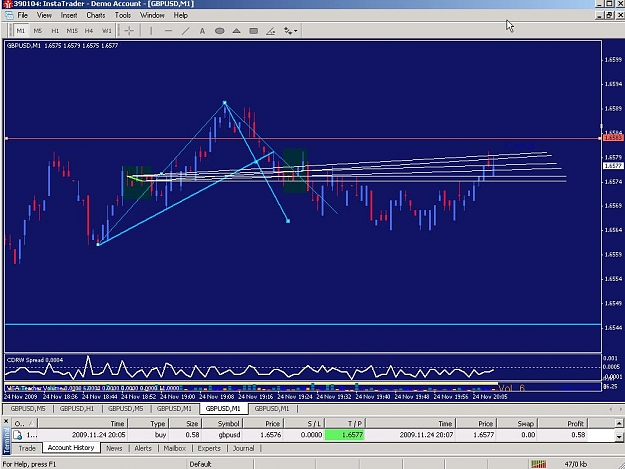Viewport: 625px width, 469px height.
Task: Open the Charts menu
Action: 96,15
